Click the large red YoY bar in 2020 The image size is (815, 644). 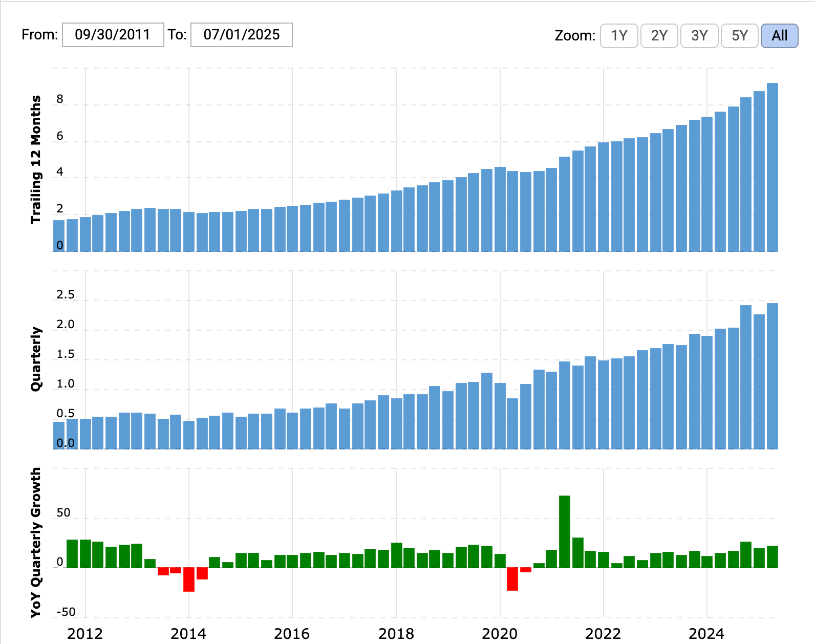click(512, 579)
